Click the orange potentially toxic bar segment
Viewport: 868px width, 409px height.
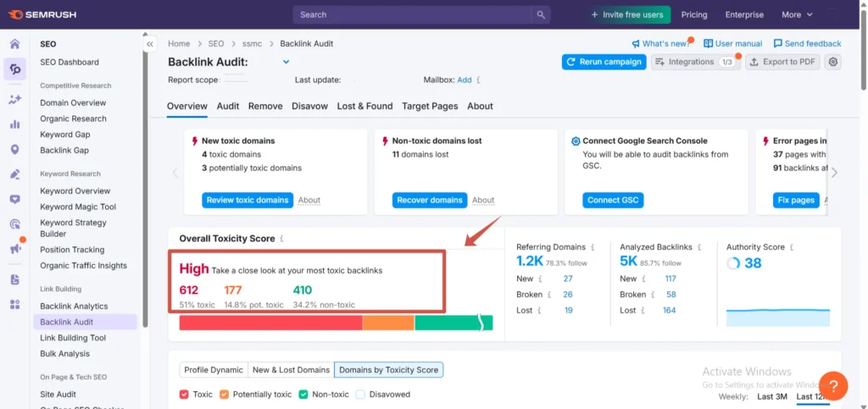coord(388,323)
